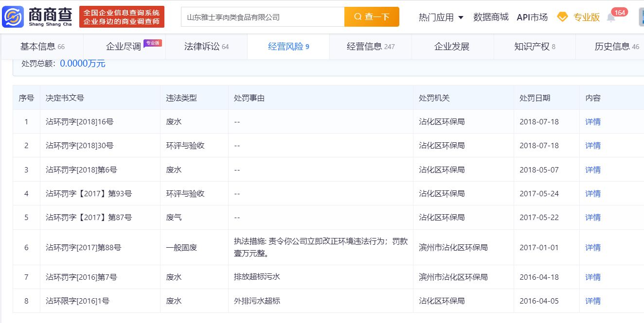Switch to the 基本信息 tab
Image resolution: width=644 pixels, height=323 pixels.
pyautogui.click(x=42, y=47)
